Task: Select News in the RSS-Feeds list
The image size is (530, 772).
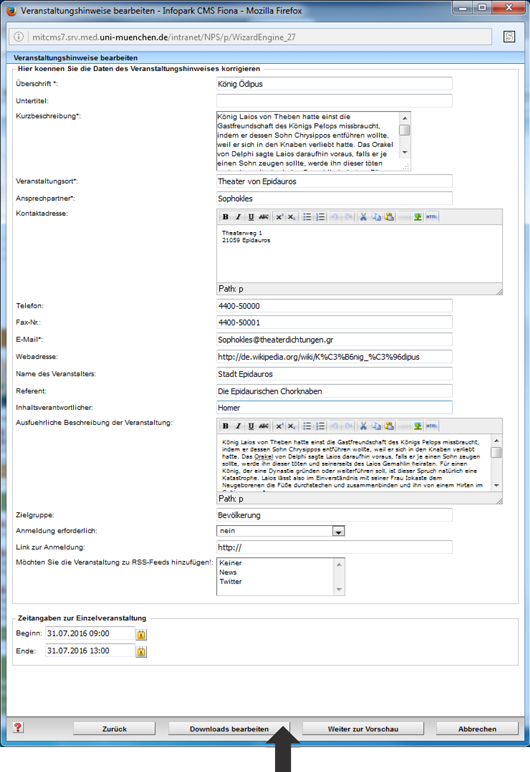Action: 228,572
